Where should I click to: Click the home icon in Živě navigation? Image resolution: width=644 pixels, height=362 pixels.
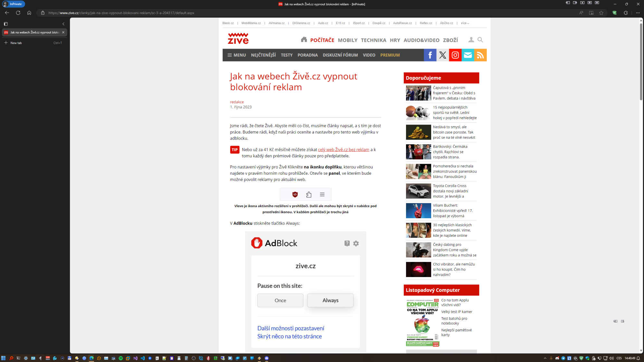click(x=304, y=40)
